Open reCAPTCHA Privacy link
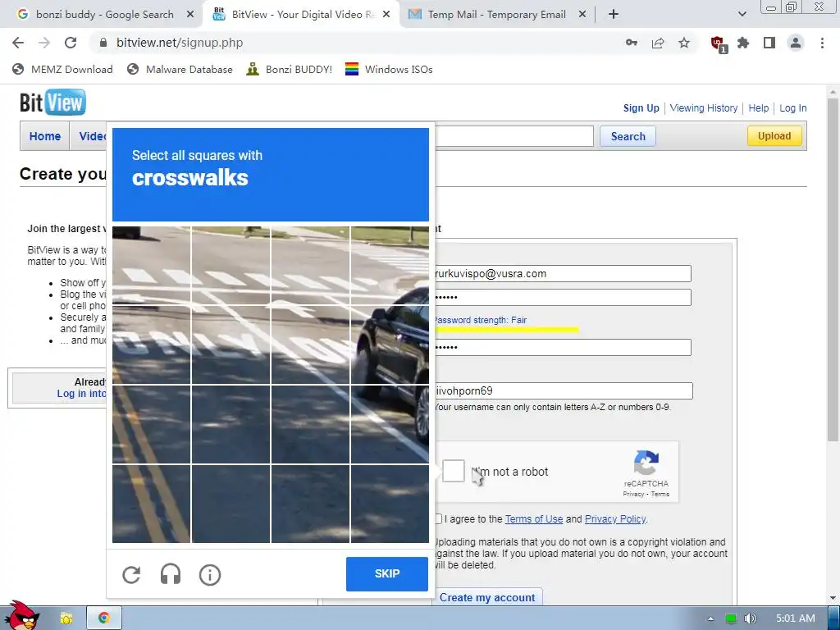The image size is (840, 630). tap(632, 494)
